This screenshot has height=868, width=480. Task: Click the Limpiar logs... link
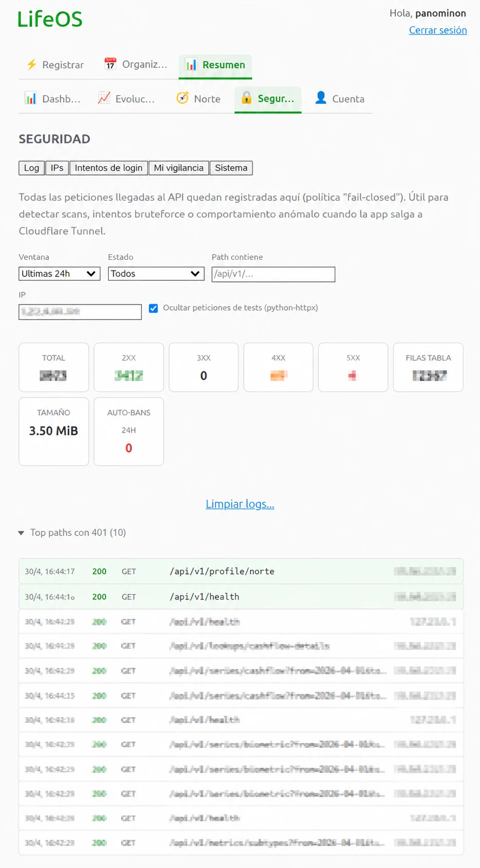click(x=240, y=504)
